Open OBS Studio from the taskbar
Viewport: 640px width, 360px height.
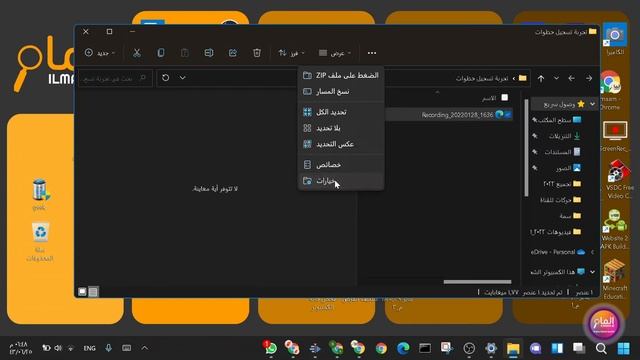469,348
